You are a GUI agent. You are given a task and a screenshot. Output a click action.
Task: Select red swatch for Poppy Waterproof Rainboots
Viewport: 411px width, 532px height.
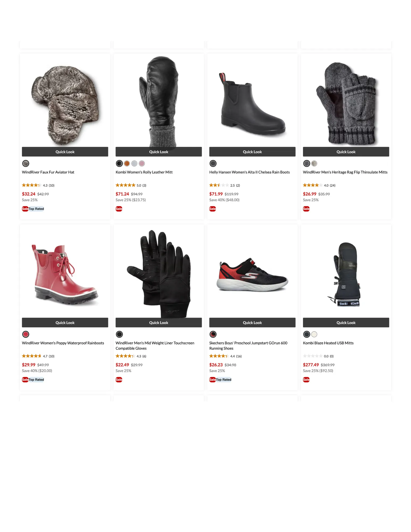tap(26, 334)
